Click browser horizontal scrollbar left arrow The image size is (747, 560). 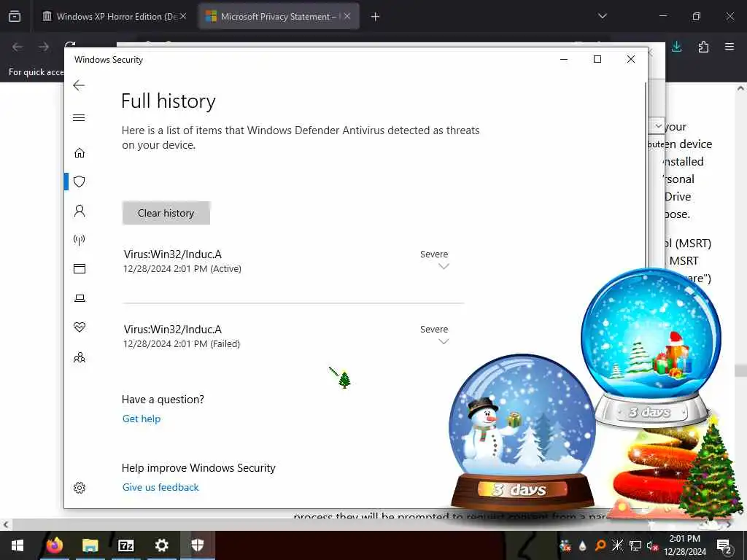click(5, 524)
